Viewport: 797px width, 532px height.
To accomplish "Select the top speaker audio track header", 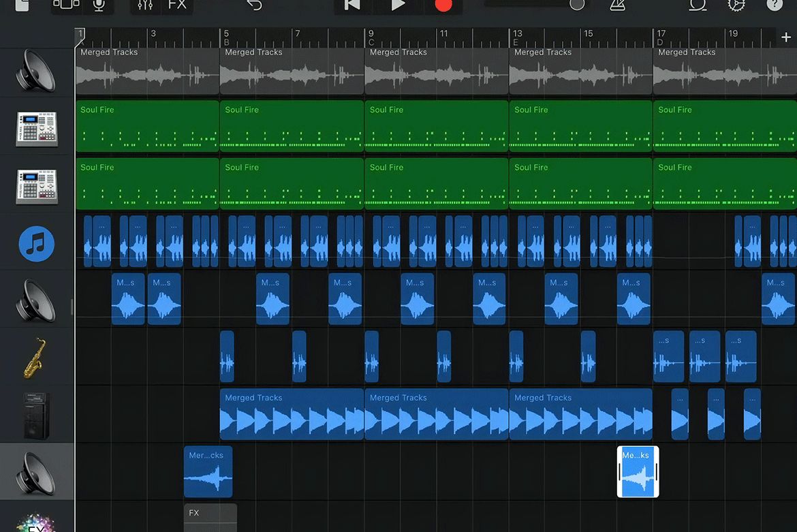I will click(x=37, y=72).
